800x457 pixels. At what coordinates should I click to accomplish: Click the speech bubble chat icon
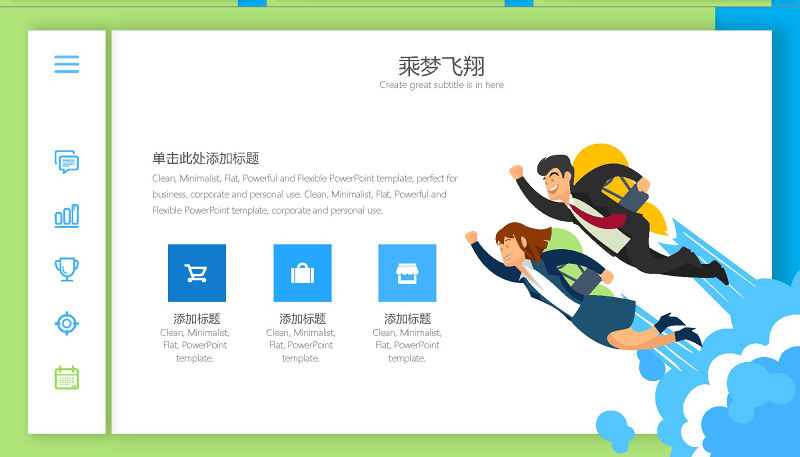pyautogui.click(x=66, y=162)
